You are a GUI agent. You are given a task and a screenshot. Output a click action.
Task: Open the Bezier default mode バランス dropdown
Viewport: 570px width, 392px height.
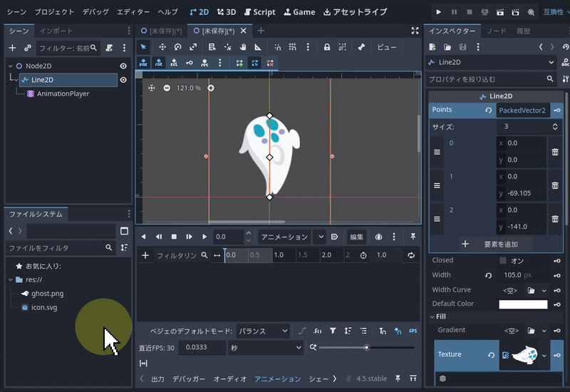(263, 331)
